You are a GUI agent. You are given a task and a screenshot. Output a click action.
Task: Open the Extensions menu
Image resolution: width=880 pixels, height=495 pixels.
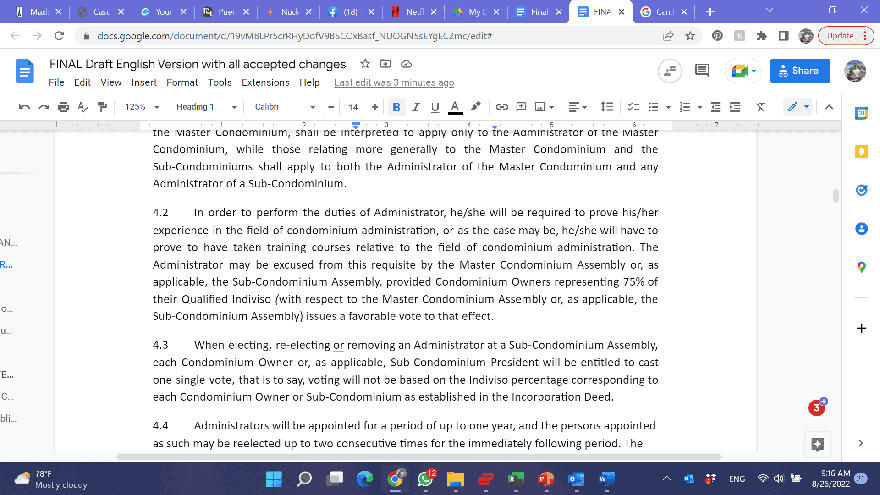(x=265, y=83)
